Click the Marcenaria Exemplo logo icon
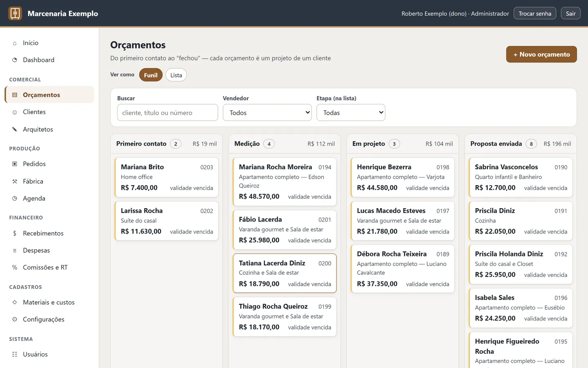 (15, 13)
